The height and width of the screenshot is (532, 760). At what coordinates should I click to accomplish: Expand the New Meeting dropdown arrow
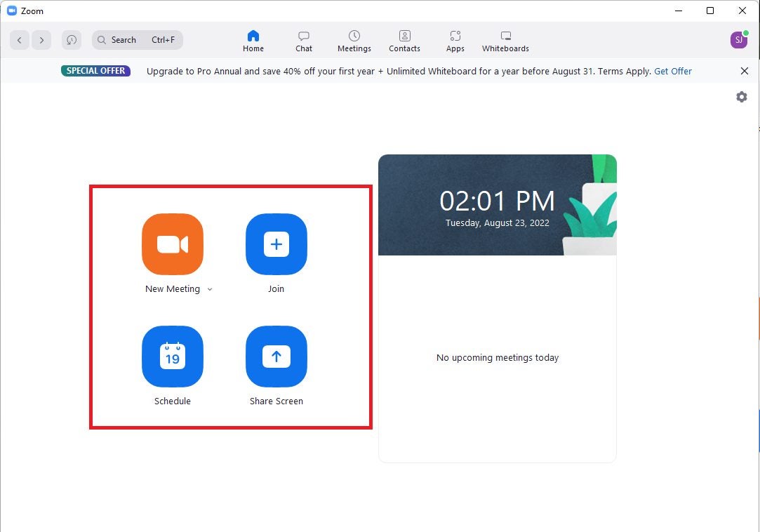pos(210,290)
